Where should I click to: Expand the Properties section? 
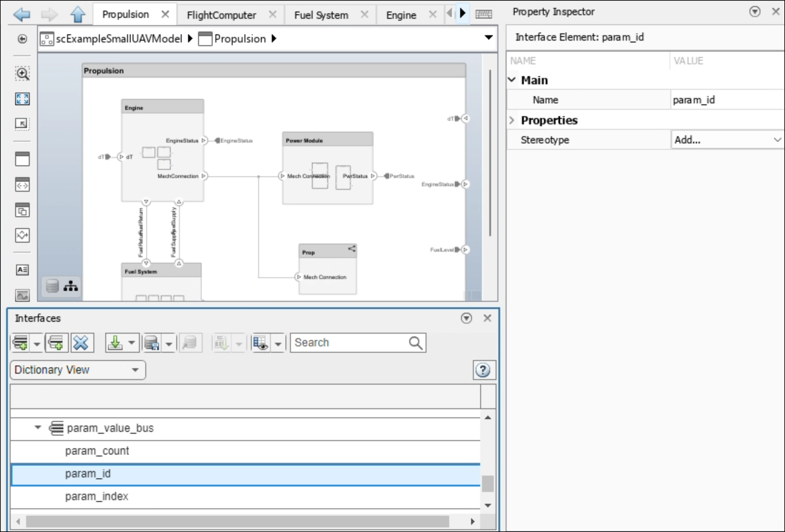pos(512,120)
